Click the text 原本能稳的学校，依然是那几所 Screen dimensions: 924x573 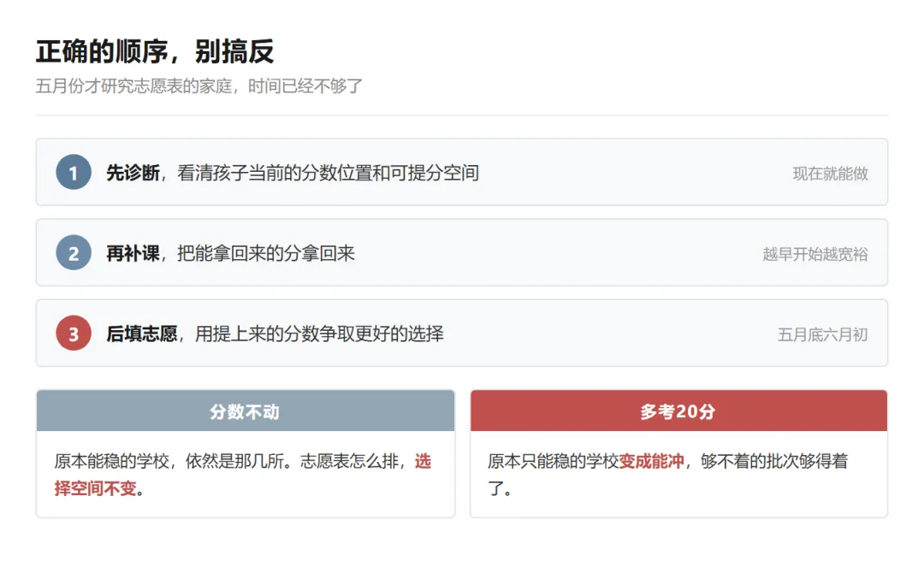pyautogui.click(x=169, y=461)
